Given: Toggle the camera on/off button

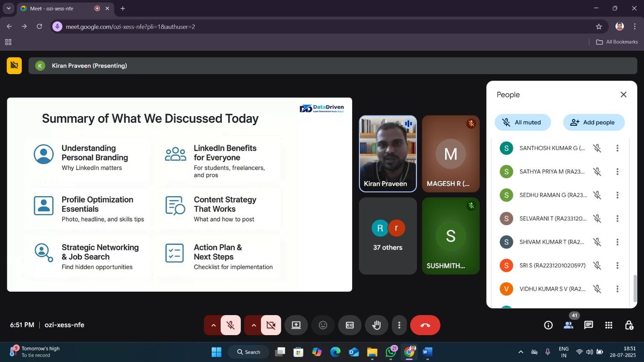Looking at the screenshot, I should 271,325.
